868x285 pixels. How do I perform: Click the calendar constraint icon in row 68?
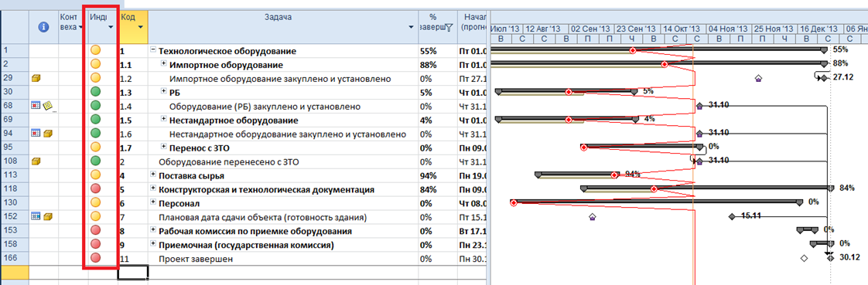(x=36, y=106)
